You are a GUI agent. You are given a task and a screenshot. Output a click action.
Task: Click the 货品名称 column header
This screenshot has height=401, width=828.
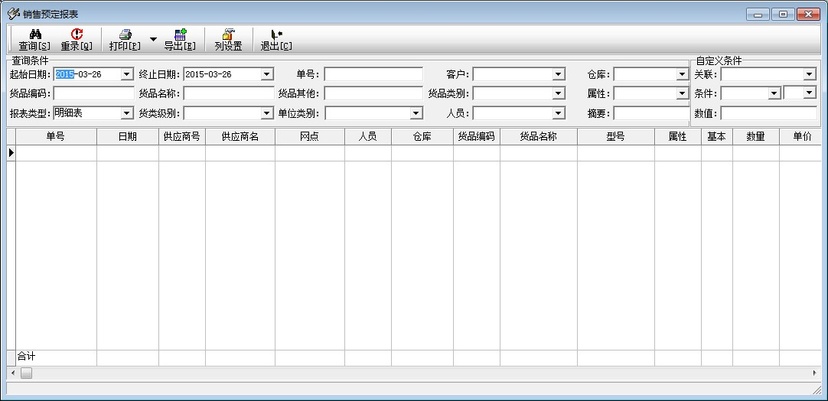point(538,137)
